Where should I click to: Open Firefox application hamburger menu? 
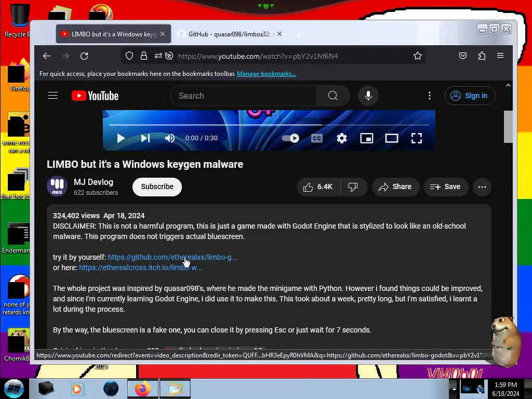[500, 56]
